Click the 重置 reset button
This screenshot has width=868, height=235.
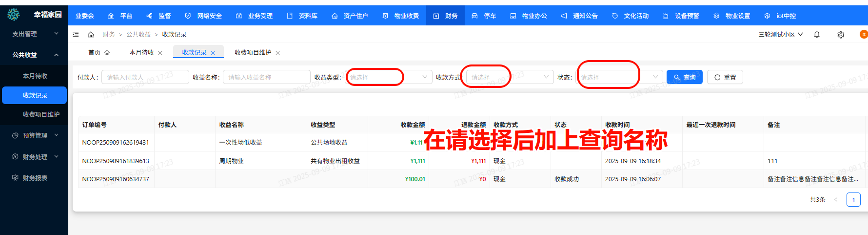[725, 77]
